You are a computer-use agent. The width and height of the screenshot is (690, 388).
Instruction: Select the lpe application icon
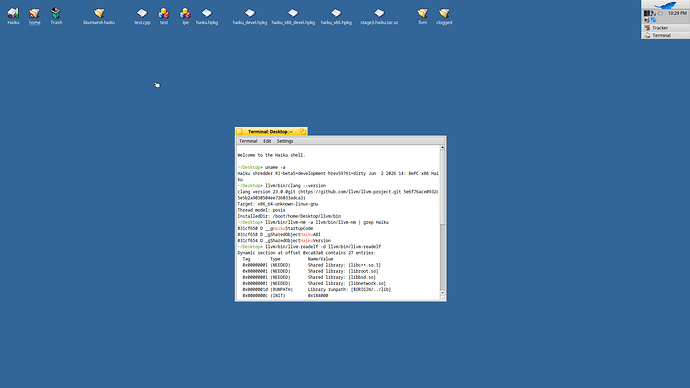185,13
